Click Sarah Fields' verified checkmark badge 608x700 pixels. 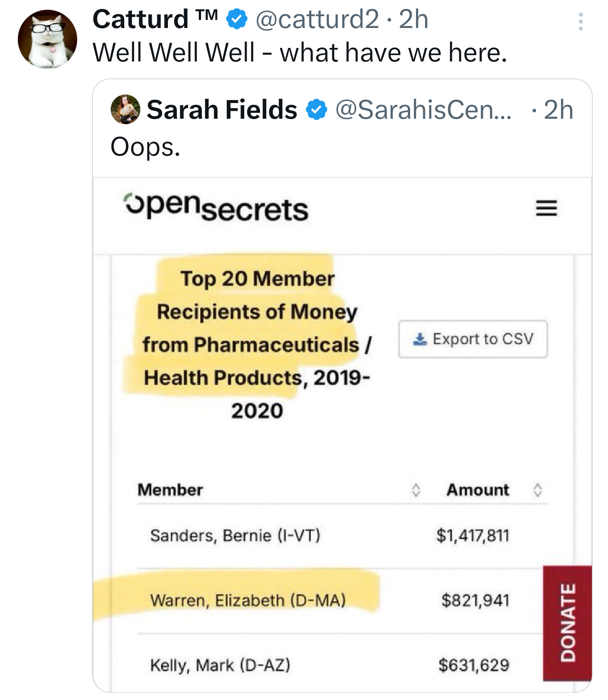click(316, 110)
